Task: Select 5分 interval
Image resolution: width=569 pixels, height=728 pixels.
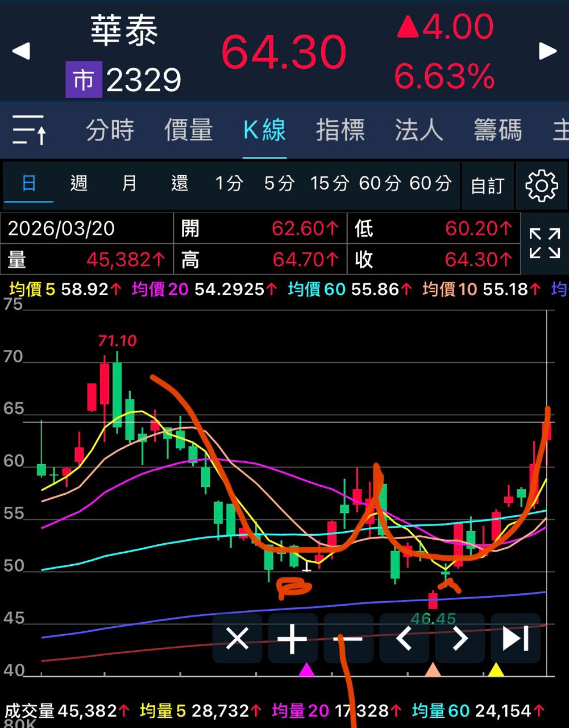Action: [279, 184]
